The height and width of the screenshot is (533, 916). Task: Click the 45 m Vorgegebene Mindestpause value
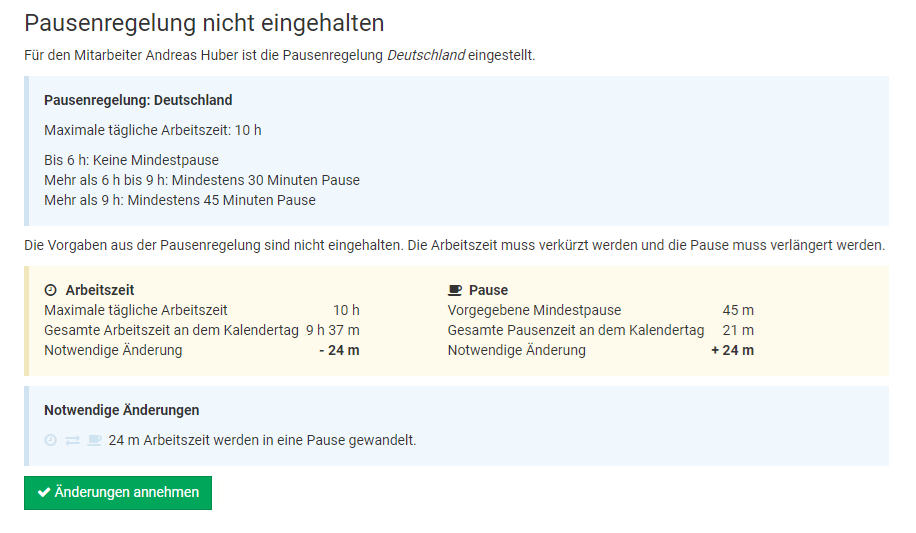(x=738, y=310)
